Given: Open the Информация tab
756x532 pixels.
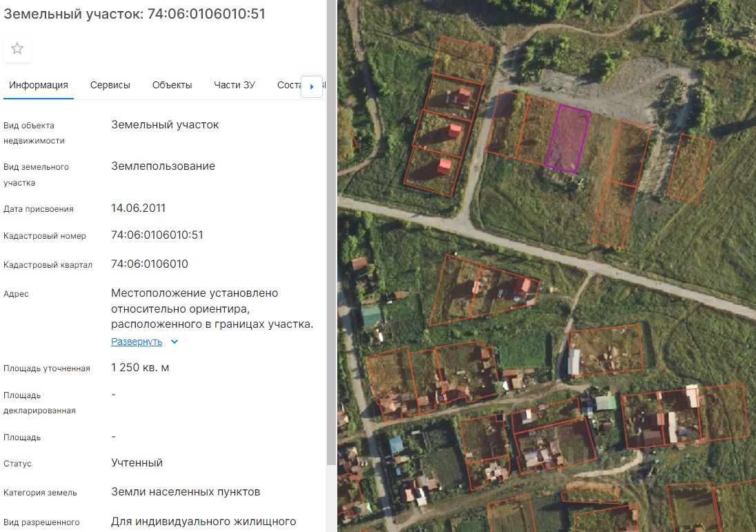Looking at the screenshot, I should tap(39, 86).
